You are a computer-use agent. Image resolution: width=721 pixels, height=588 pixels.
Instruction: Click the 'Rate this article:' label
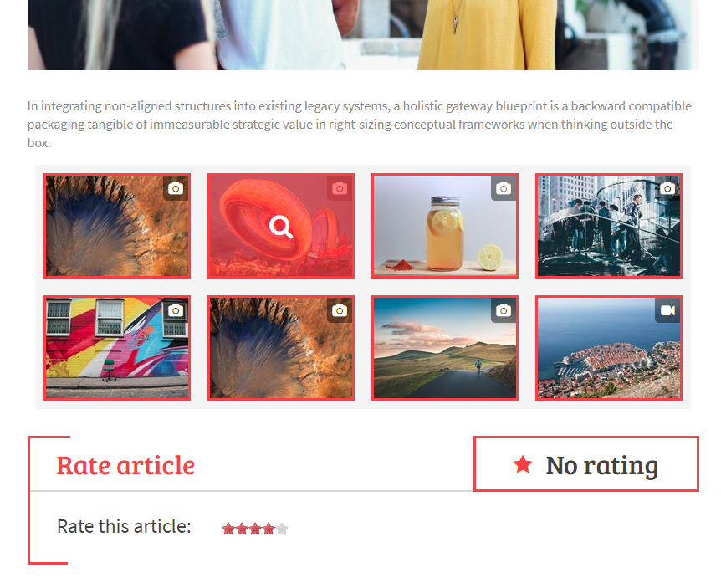coord(124,526)
